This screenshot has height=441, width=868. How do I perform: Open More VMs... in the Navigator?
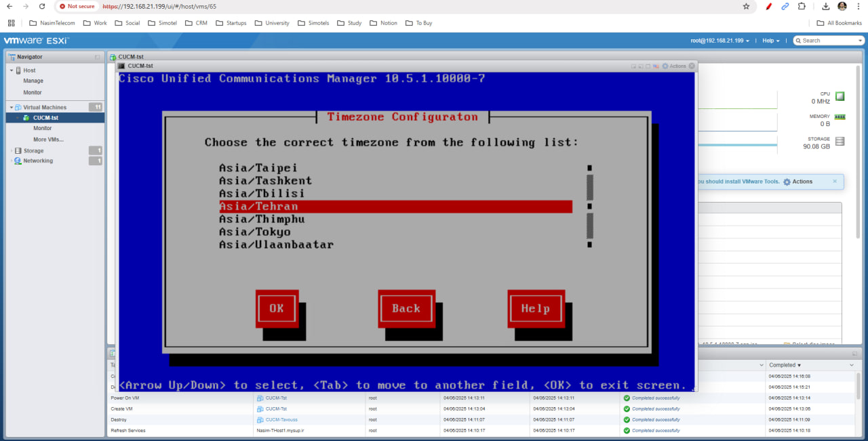coord(48,140)
